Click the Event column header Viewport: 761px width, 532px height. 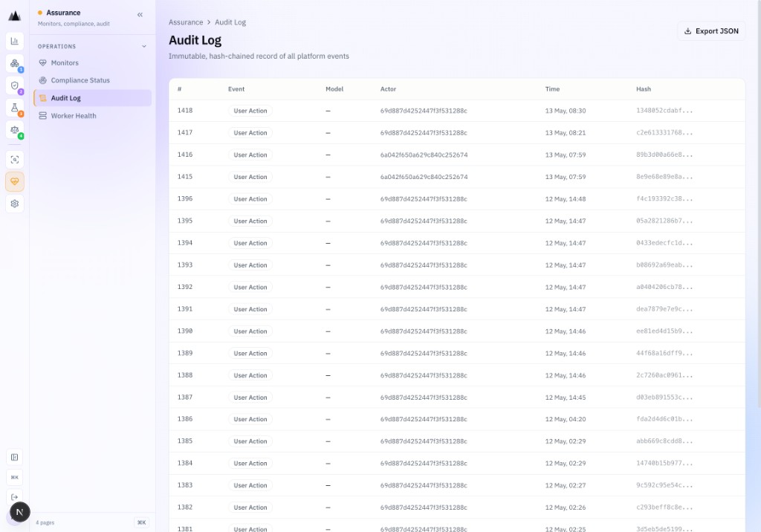(x=236, y=89)
